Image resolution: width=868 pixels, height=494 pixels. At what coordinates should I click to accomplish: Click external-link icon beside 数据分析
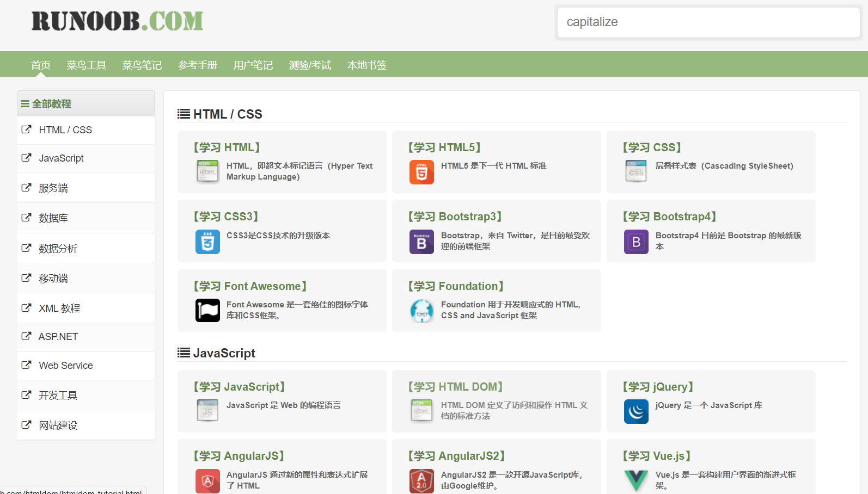(26, 248)
